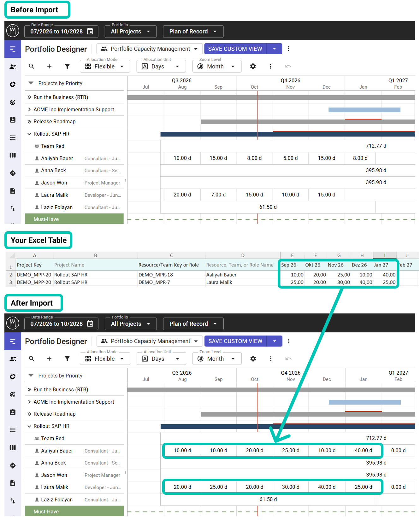Click SAVE CUSTOM VIEW button in Before Import
The height and width of the screenshot is (520, 420).
(235, 49)
